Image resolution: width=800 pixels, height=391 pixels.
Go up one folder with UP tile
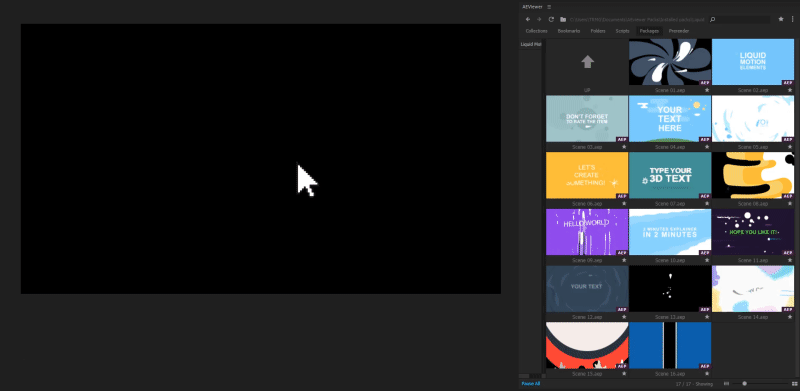[x=587, y=66]
